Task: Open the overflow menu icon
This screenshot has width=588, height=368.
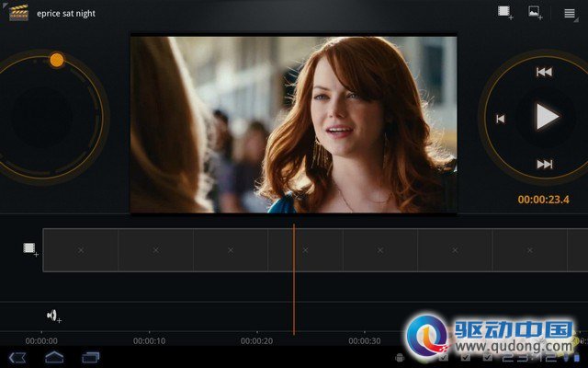Action: pyautogui.click(x=570, y=14)
